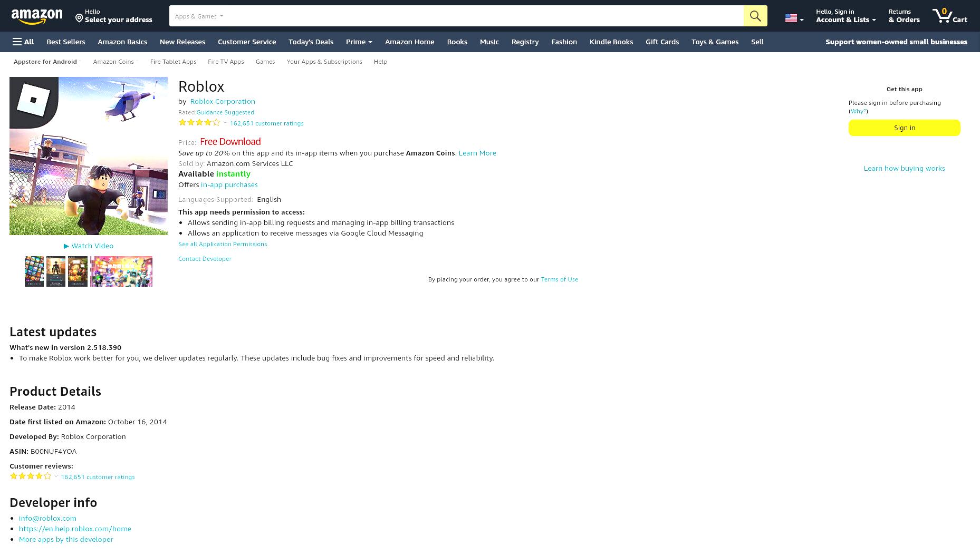The height and width of the screenshot is (555, 980).
Task: Select third screenshot thumbnail
Action: coord(78,271)
